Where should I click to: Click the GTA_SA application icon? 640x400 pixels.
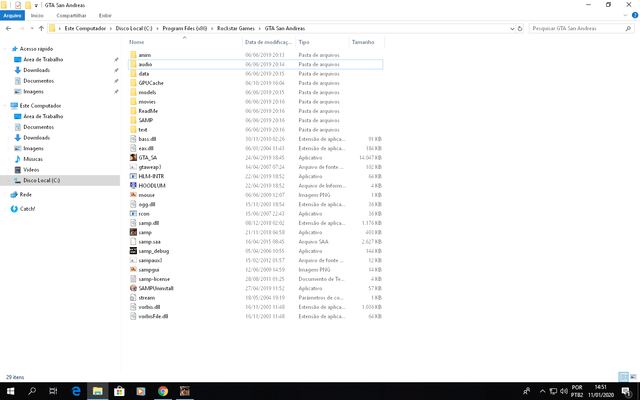(133, 158)
